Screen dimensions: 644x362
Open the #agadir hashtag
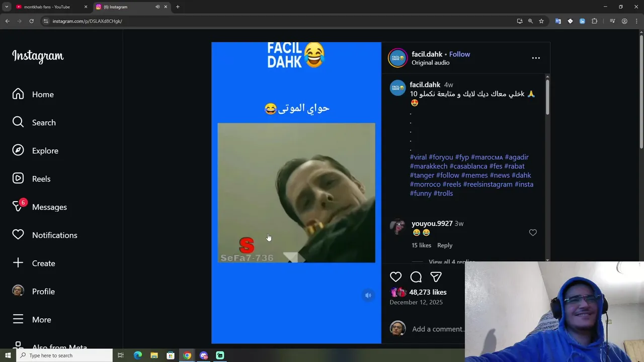516,157
